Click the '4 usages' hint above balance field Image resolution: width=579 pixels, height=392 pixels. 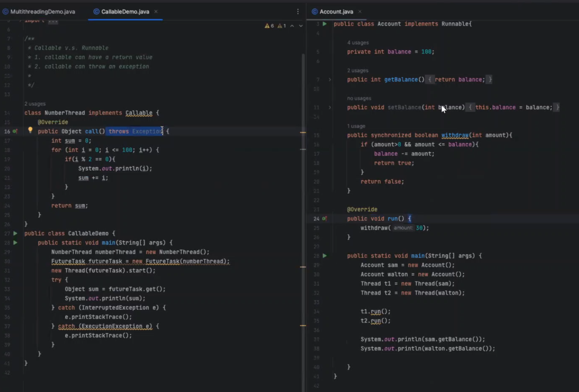358,43
